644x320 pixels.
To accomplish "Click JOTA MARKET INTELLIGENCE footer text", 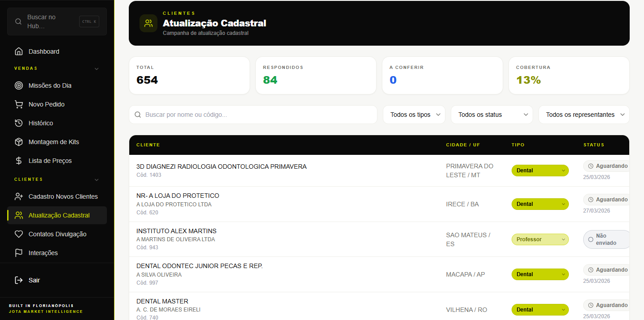I will pos(46,311).
